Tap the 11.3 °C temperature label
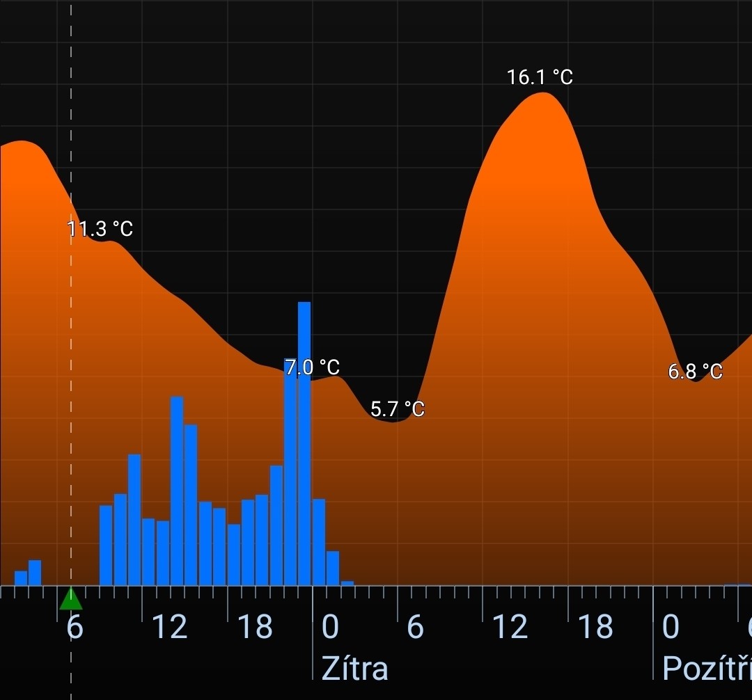Image resolution: width=752 pixels, height=700 pixels. 100,229
